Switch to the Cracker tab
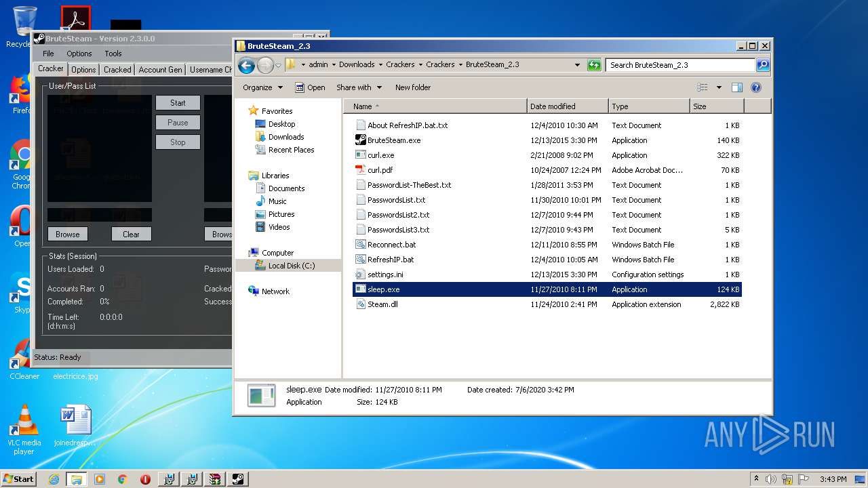Screen dimensions: 868x488 click(51, 68)
